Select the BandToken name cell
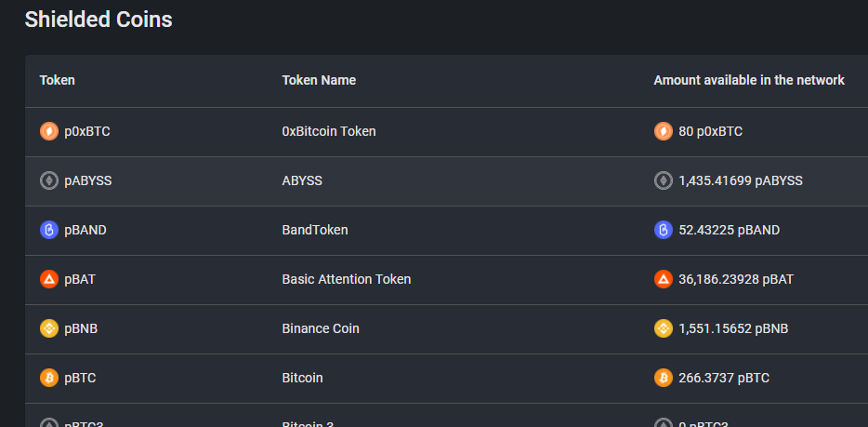The width and height of the screenshot is (868, 427). click(x=315, y=230)
